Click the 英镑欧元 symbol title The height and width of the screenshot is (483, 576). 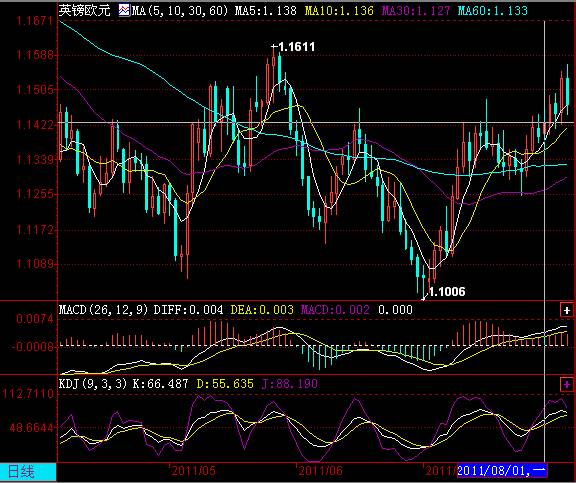coord(84,10)
